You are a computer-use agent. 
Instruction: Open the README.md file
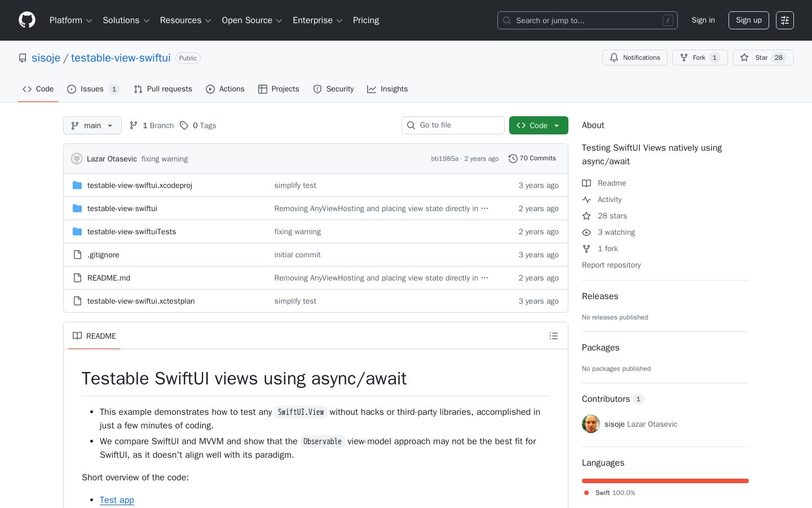(x=109, y=278)
